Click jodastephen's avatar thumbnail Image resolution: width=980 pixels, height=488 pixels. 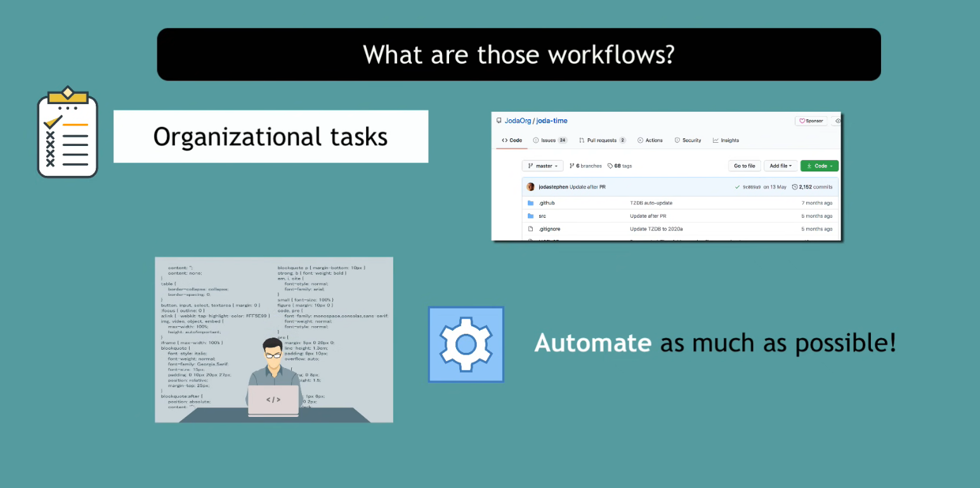pyautogui.click(x=530, y=187)
